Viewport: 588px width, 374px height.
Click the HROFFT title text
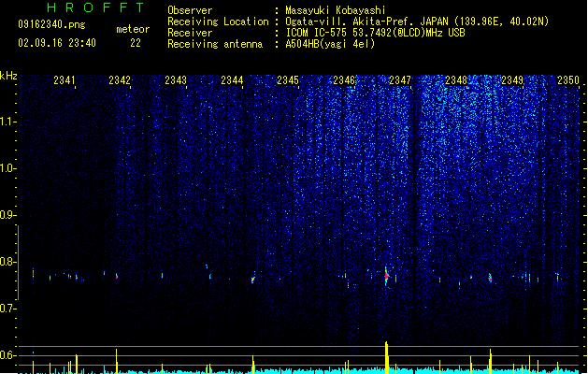(x=96, y=7)
